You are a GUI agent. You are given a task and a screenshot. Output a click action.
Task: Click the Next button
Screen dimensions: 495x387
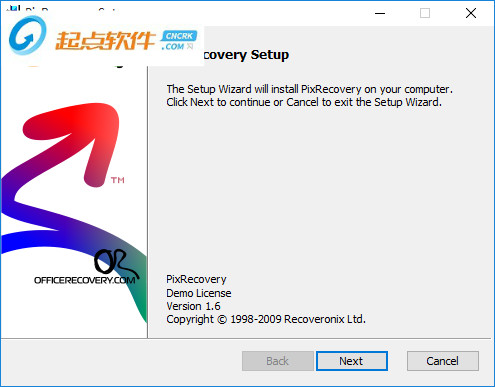(x=352, y=361)
